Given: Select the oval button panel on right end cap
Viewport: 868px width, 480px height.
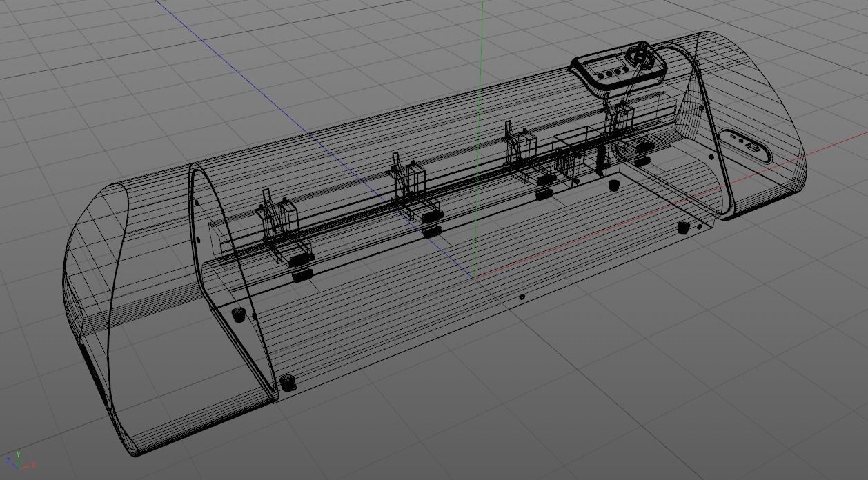Looking at the screenshot, I should (746, 146).
